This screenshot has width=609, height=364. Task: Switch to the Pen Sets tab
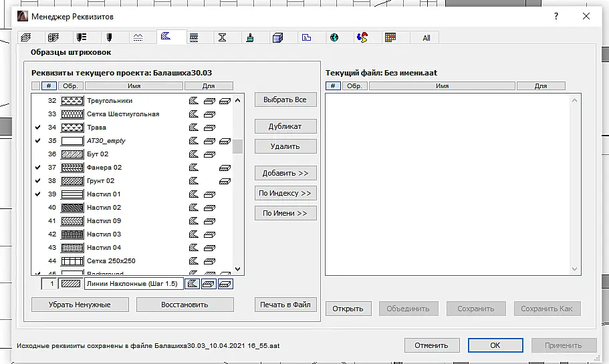82,37
